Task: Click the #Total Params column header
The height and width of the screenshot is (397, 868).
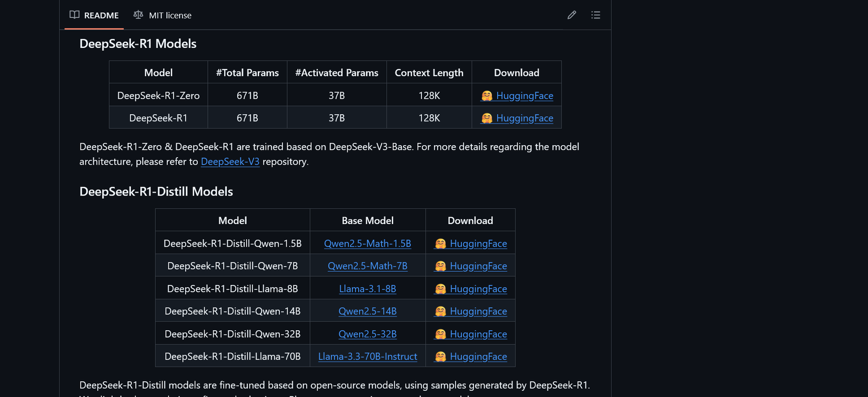Action: tap(247, 73)
